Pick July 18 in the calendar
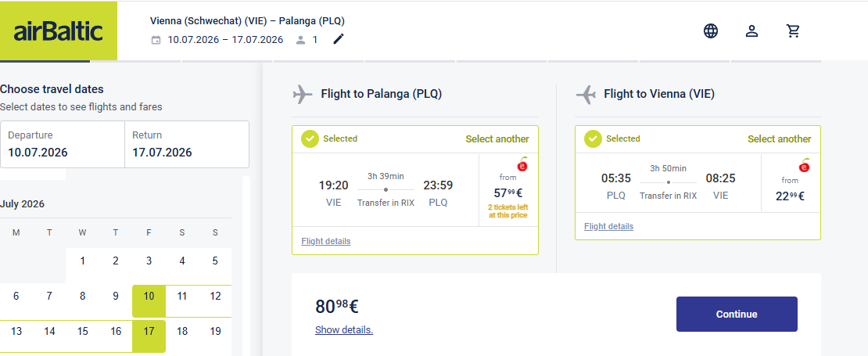 pyautogui.click(x=181, y=332)
